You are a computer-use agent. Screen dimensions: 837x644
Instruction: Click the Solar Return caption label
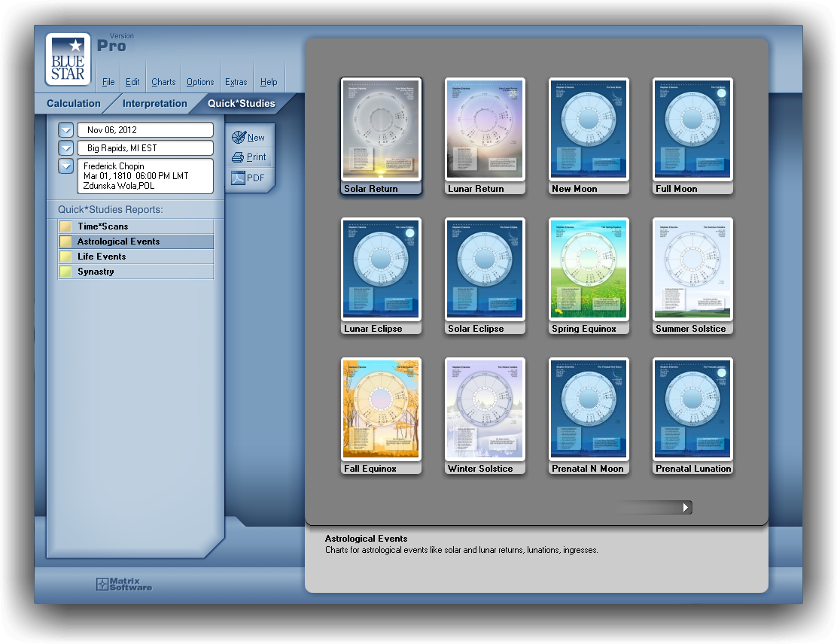[371, 188]
